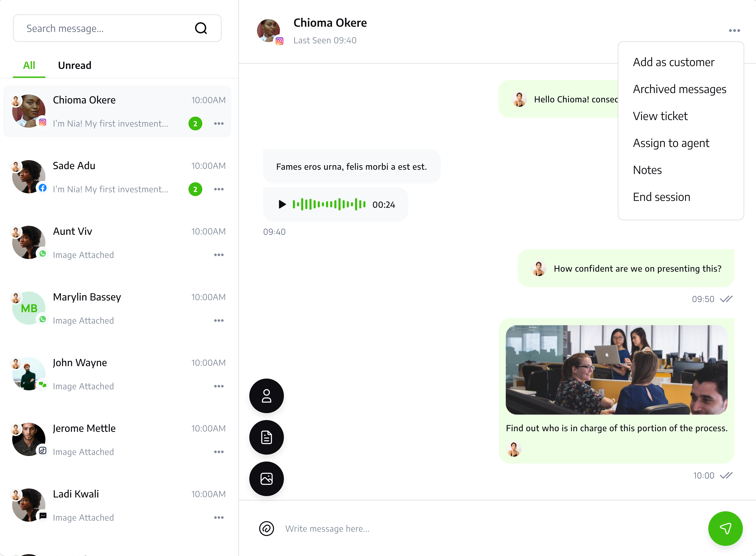Viewport: 756px width, 556px height.
Task: Select Assign to agent option
Action: point(671,143)
